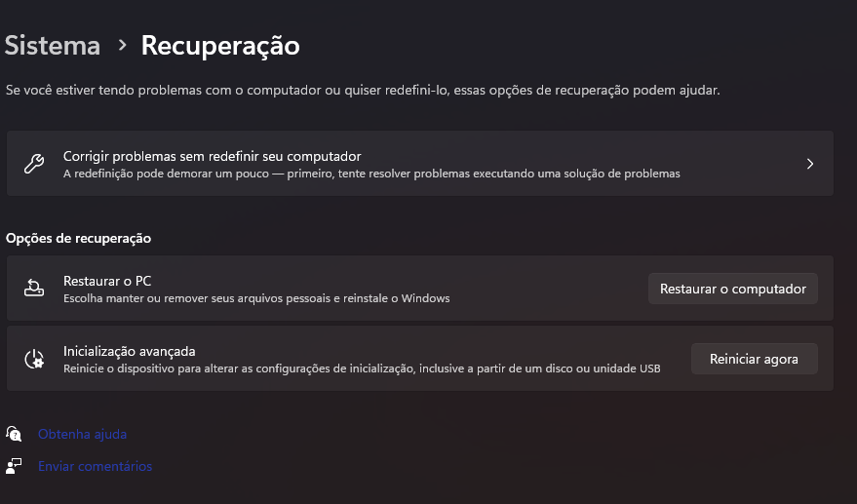
Task: Select the Restaurar o PC title text
Action: coord(107,281)
